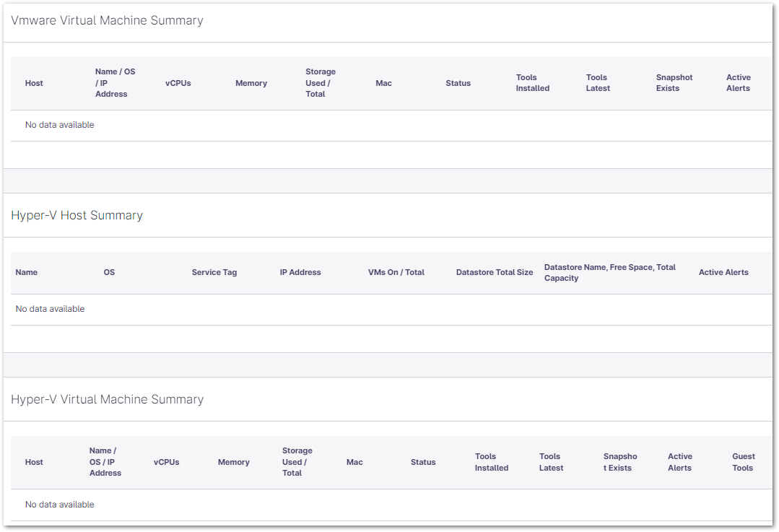Screen dimensions: 779x532
Task: Sort by VMs On / Total column
Action: point(396,272)
